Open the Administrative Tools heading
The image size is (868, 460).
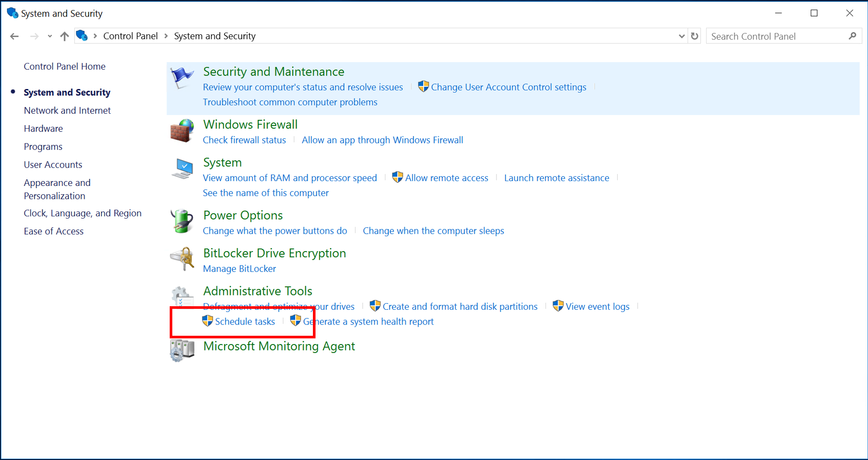coord(258,291)
